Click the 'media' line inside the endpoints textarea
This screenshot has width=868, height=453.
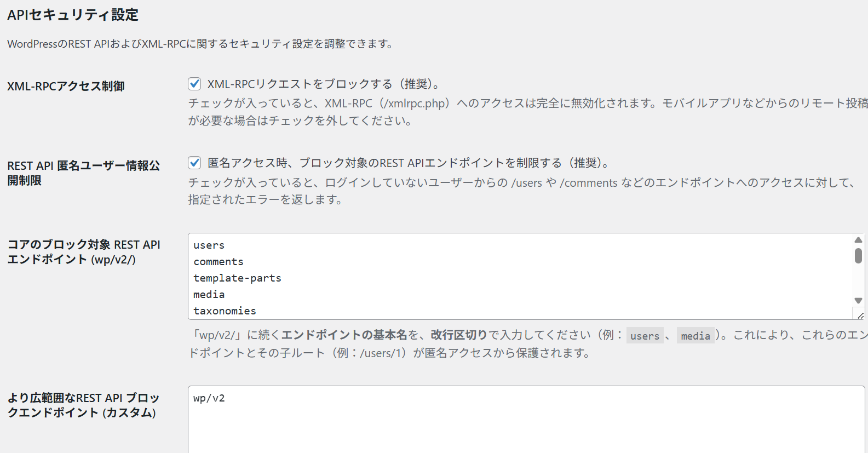[209, 295]
